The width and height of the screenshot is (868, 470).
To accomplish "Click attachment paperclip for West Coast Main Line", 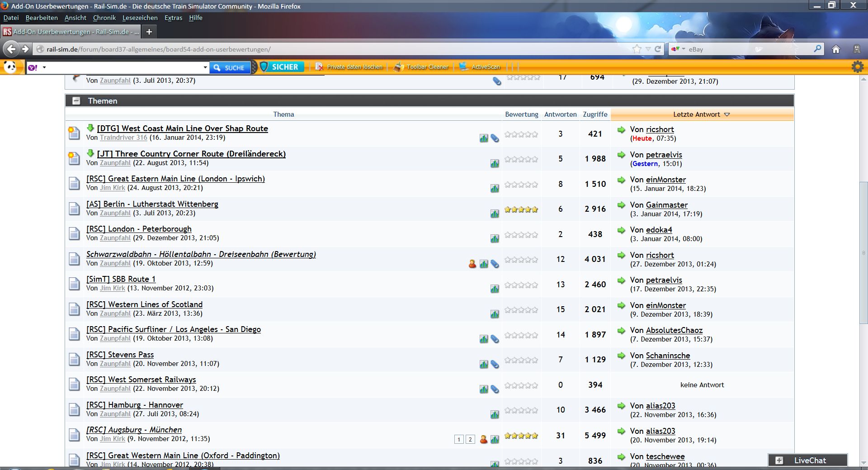I will [495, 138].
